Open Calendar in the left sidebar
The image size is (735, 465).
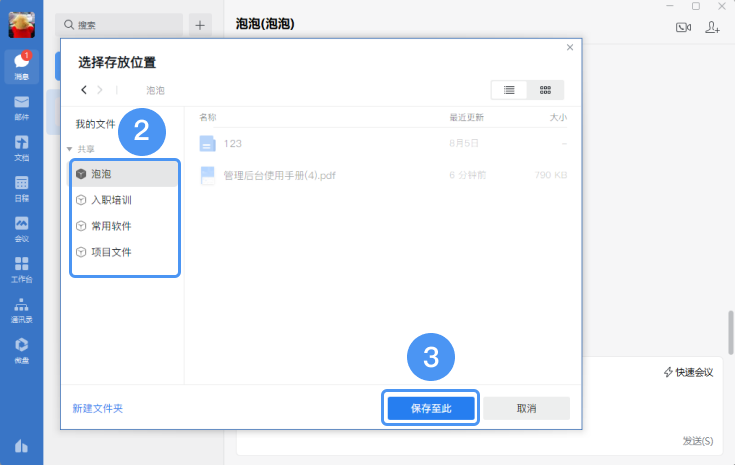21,187
